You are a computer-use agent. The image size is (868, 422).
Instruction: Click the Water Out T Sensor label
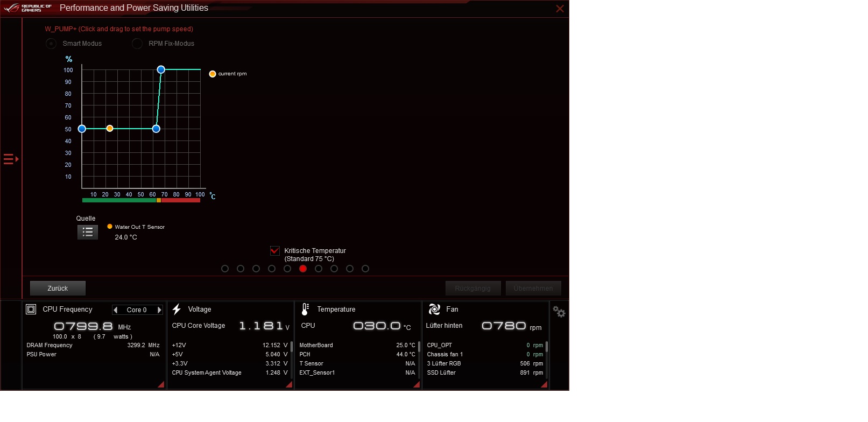click(140, 227)
